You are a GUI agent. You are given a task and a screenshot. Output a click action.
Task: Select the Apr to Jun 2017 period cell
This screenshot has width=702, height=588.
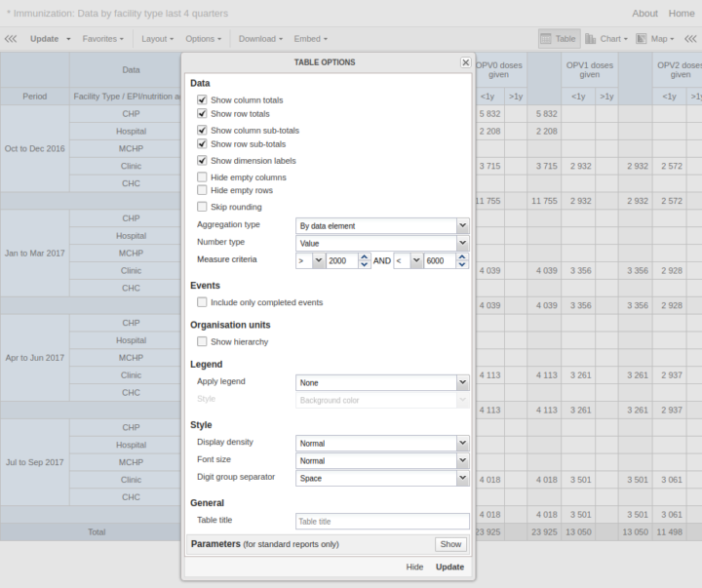coord(35,358)
